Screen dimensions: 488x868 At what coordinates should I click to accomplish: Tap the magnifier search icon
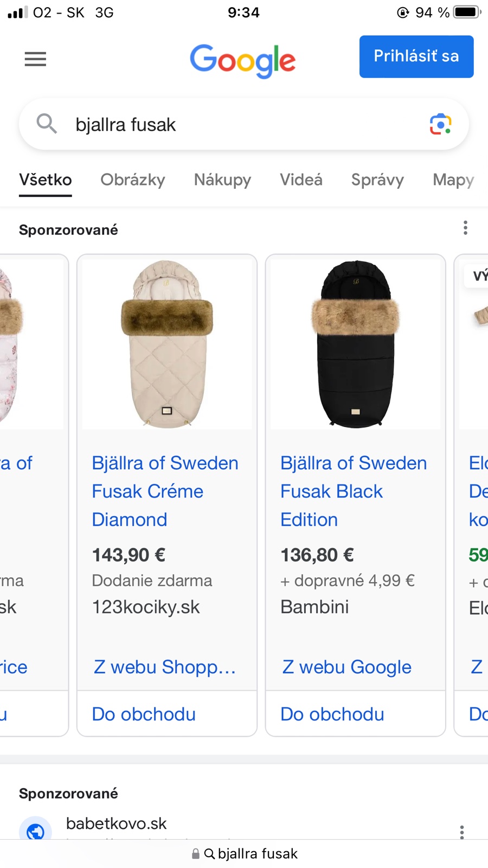(47, 124)
